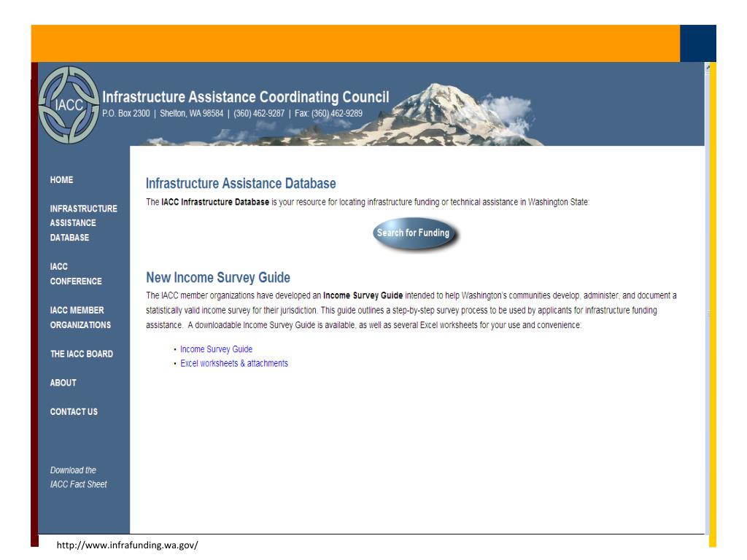Click the P.O. Box 2300 address text
The width and height of the screenshot is (747, 560).
tap(125, 113)
